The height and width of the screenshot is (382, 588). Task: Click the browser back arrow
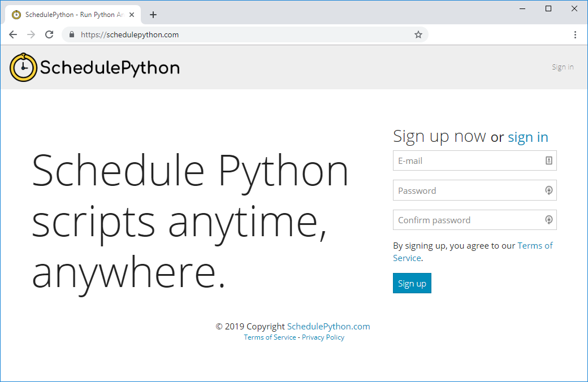[13, 34]
